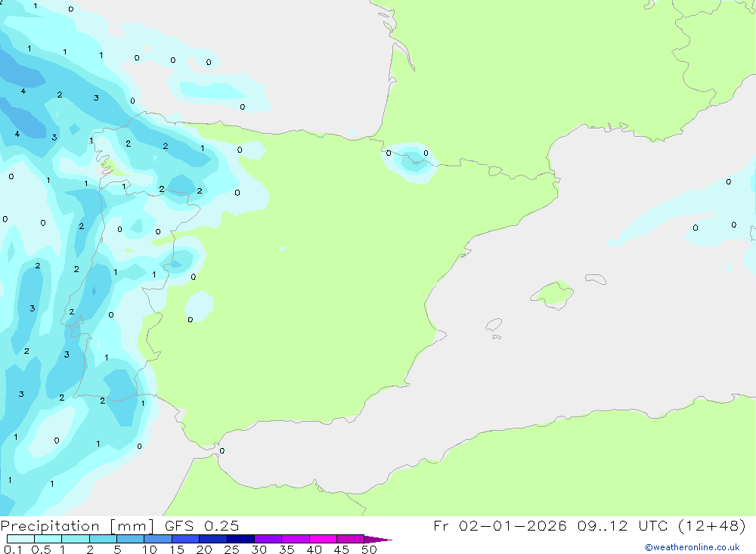Click the 'GFS 0.25' model label
This screenshot has height=554, width=756.
click(202, 526)
